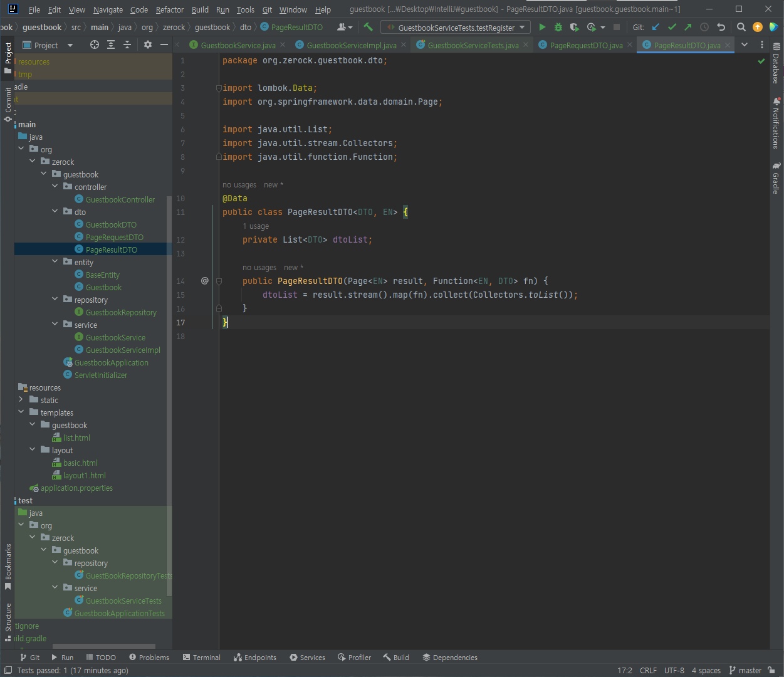Toggle tool window bars icon in status bar

[8, 670]
